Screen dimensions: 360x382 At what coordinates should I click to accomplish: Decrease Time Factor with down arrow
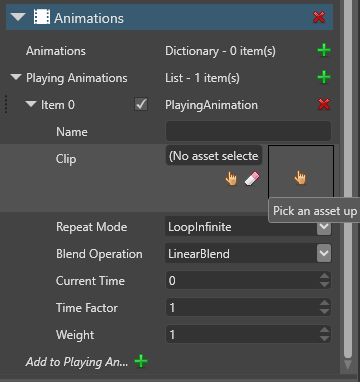(x=324, y=312)
